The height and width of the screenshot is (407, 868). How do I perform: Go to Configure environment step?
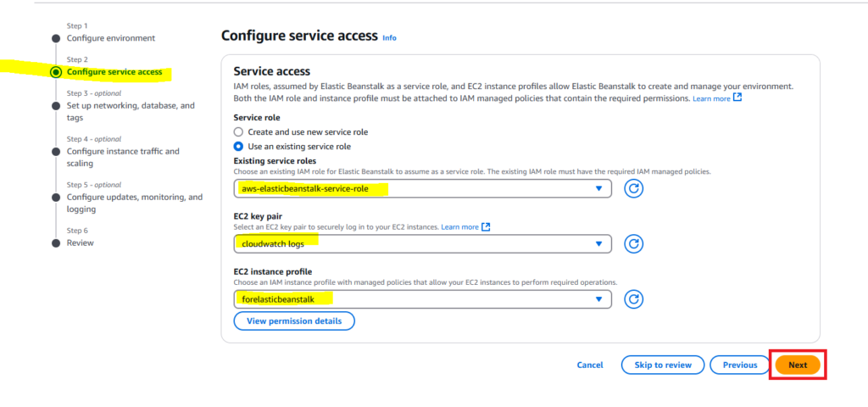111,38
